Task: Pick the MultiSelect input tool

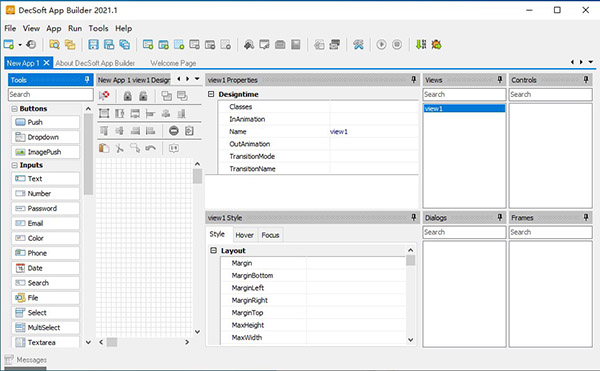Action: pos(46,327)
